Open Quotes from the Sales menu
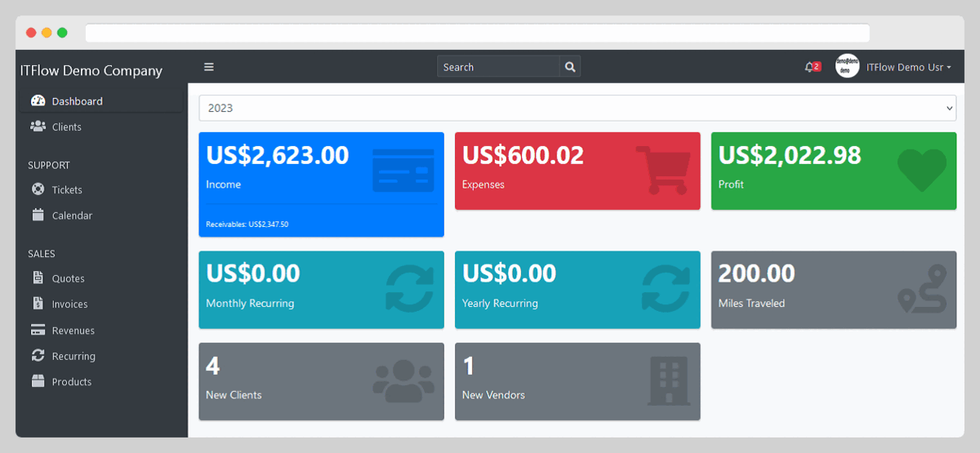 68,278
